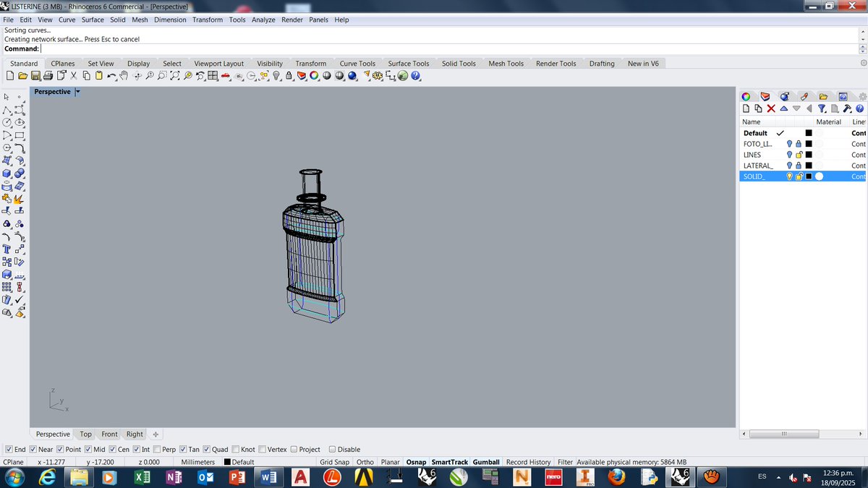Click the Filter status bar pane
The height and width of the screenshot is (488, 868).
[x=565, y=462]
